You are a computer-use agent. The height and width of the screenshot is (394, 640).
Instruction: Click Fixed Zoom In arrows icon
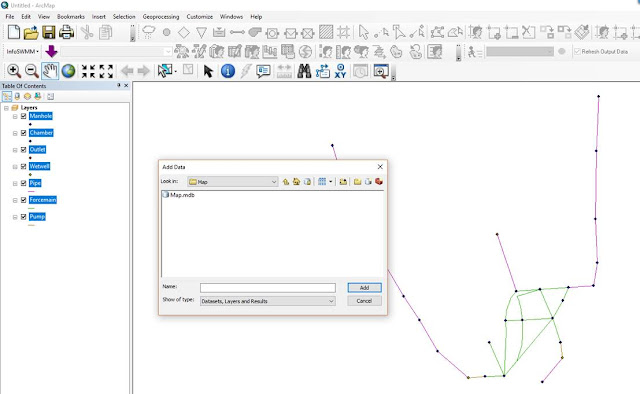(x=88, y=71)
